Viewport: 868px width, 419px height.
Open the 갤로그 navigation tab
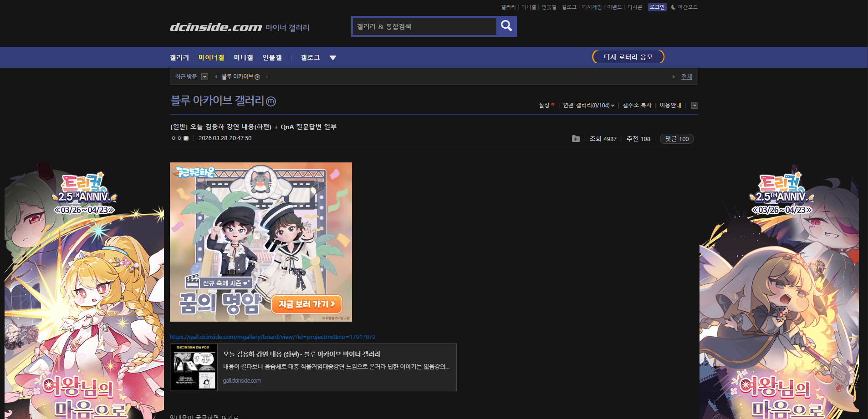310,58
